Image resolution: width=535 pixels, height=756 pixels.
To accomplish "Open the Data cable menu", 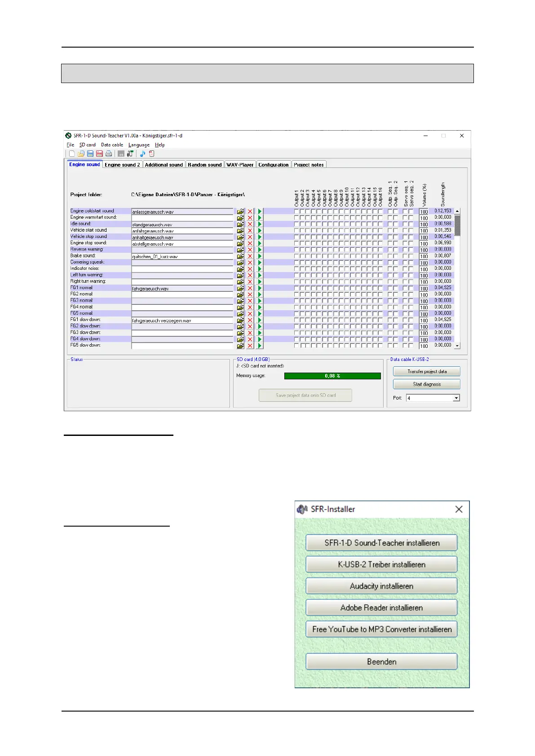I will 112,145.
